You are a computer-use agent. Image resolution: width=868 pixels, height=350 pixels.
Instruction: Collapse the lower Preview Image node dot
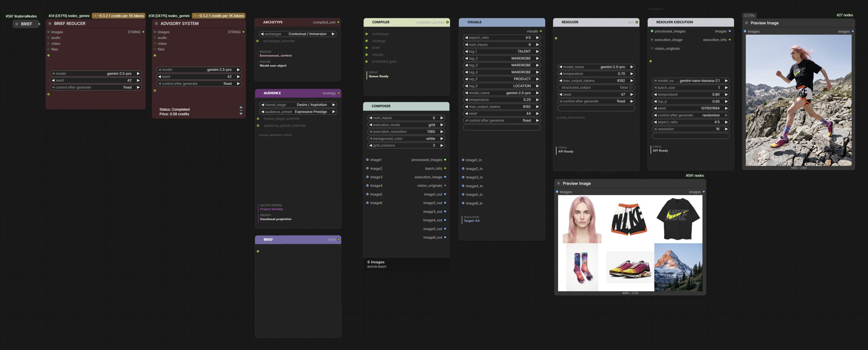click(x=558, y=184)
